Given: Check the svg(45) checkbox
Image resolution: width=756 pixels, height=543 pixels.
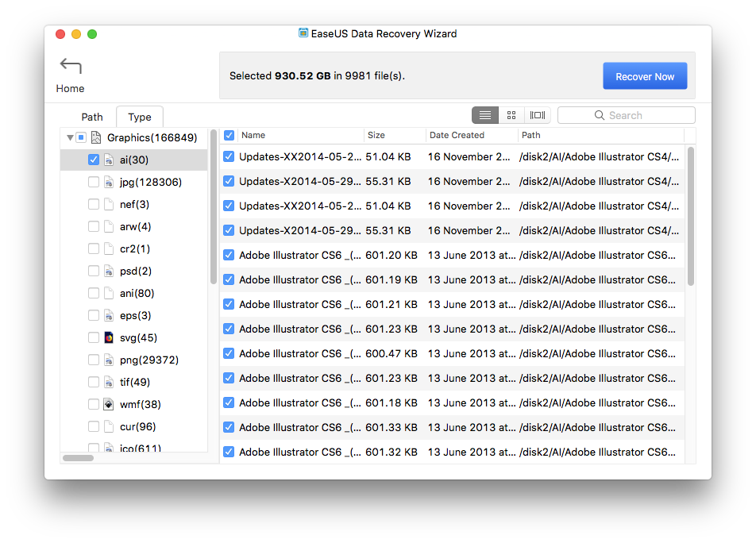Looking at the screenshot, I should click(x=94, y=337).
